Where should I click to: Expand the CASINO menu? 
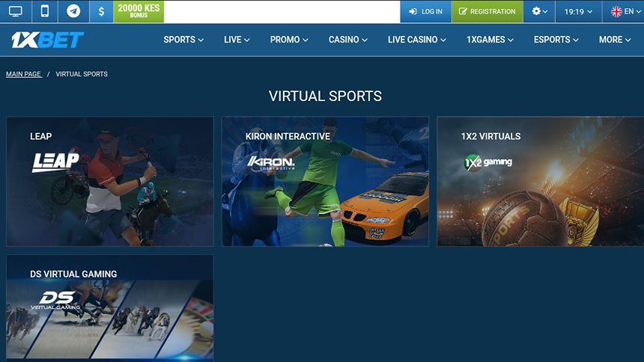click(348, 40)
